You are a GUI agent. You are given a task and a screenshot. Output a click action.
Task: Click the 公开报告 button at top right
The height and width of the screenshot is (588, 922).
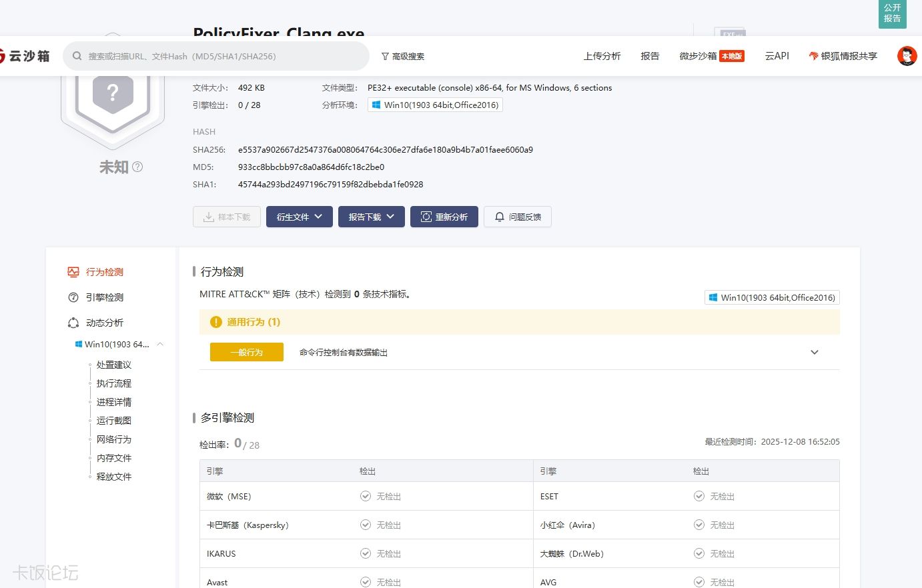[892, 13]
